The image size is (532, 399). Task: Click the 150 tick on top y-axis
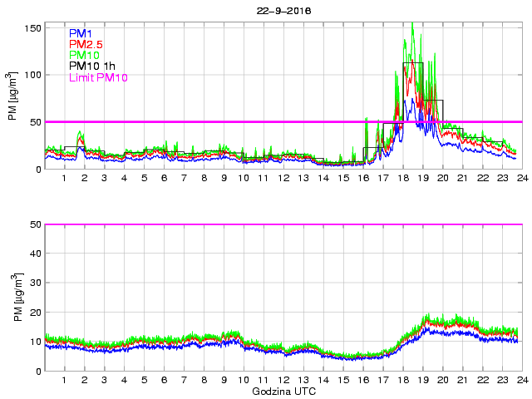[32, 27]
